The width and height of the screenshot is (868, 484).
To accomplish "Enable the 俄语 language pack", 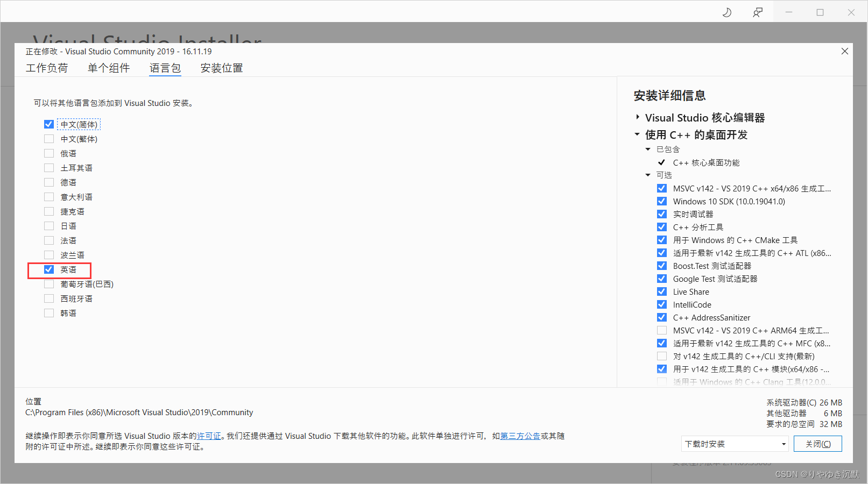I will [x=49, y=153].
